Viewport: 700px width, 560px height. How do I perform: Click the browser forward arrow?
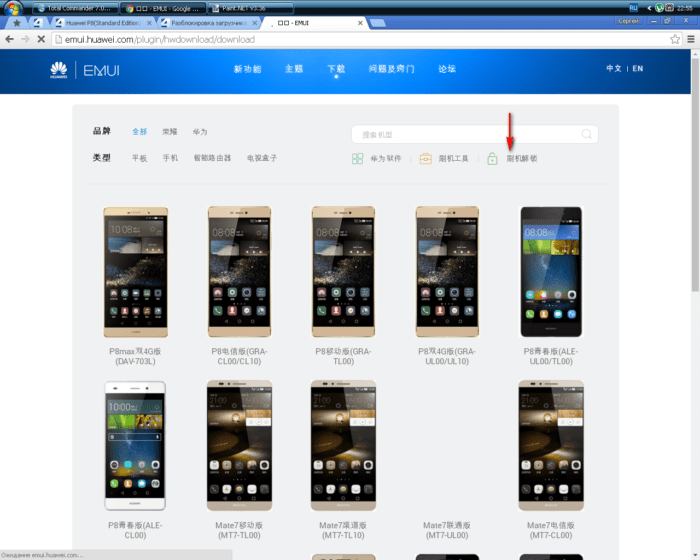25,39
